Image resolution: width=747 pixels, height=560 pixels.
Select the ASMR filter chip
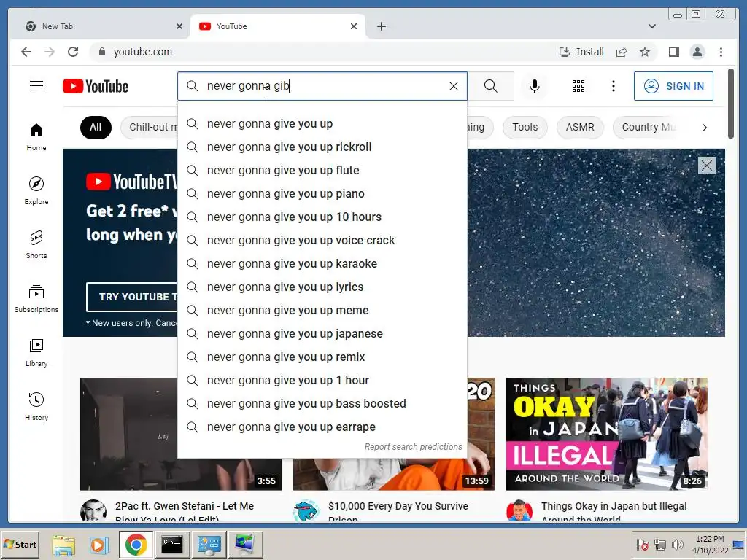point(580,127)
